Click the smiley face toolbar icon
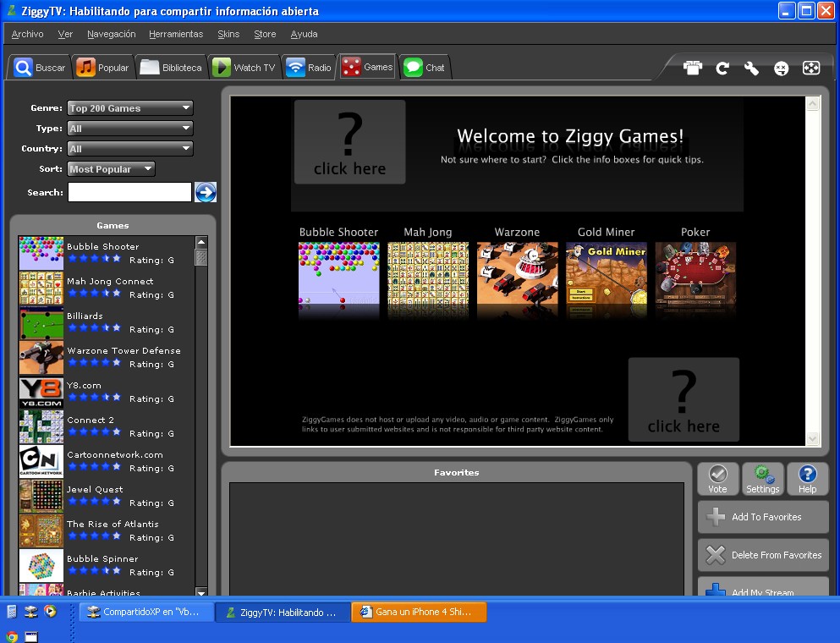The height and width of the screenshot is (643, 840). [781, 68]
